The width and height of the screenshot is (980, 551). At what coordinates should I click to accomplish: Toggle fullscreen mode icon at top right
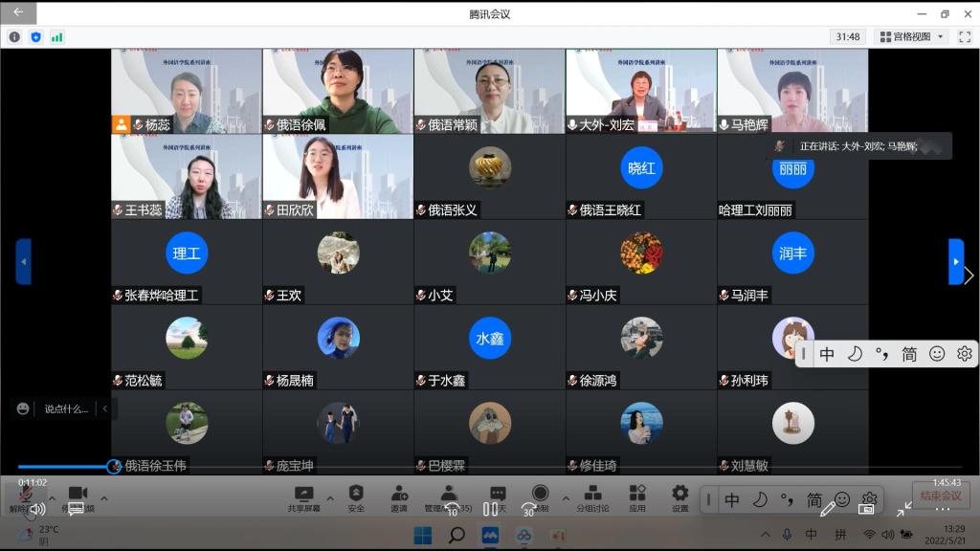pyautogui.click(x=966, y=36)
